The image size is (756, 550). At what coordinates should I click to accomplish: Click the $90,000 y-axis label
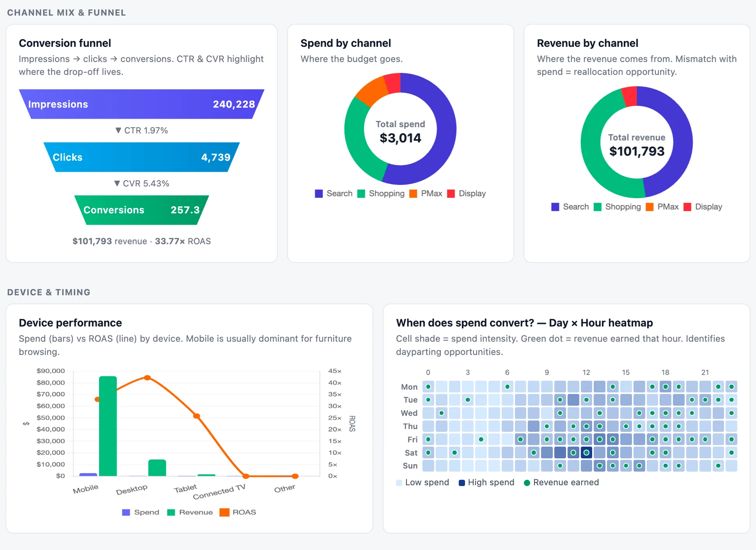click(x=51, y=371)
